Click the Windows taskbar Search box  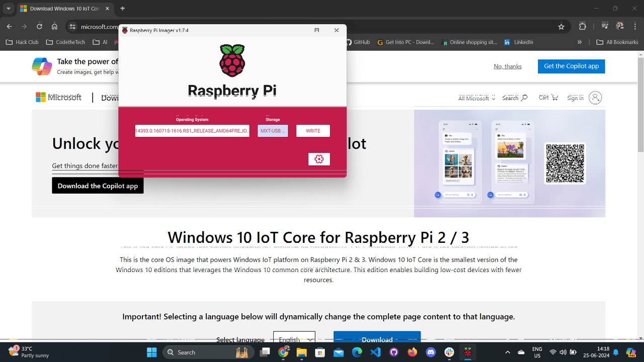click(x=205, y=352)
